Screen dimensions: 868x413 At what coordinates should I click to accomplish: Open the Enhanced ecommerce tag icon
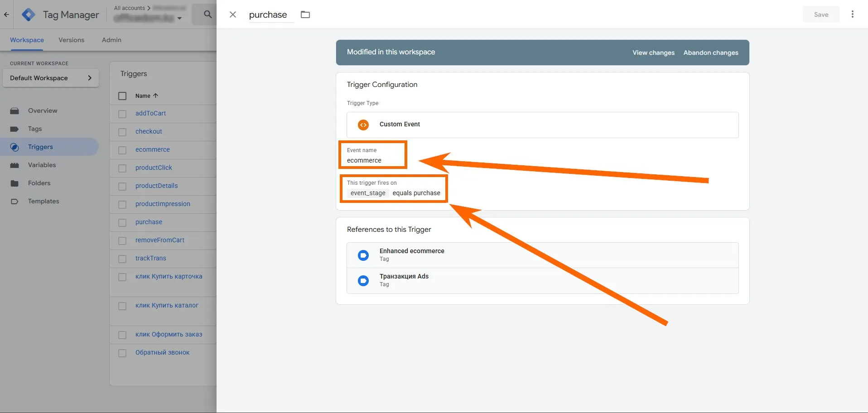(x=363, y=255)
